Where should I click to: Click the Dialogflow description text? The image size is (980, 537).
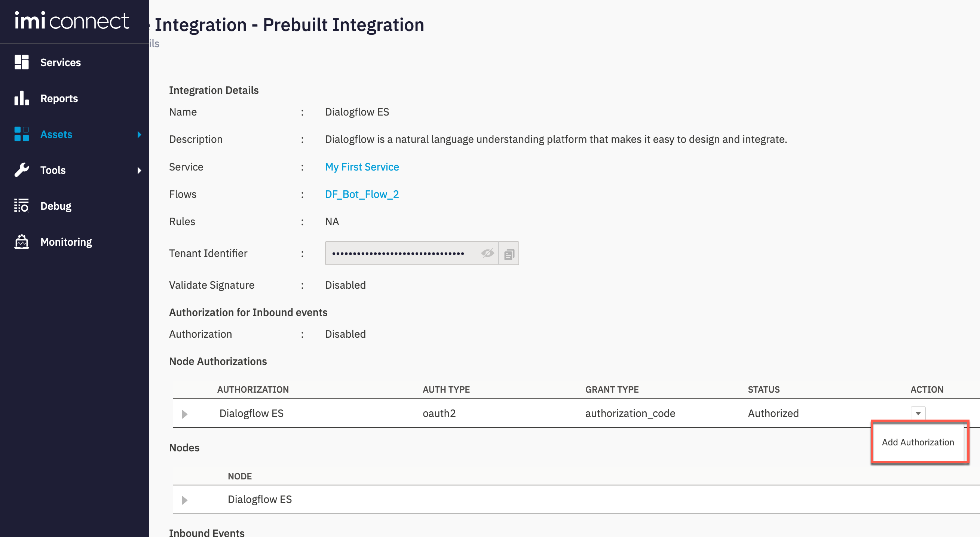(x=556, y=139)
